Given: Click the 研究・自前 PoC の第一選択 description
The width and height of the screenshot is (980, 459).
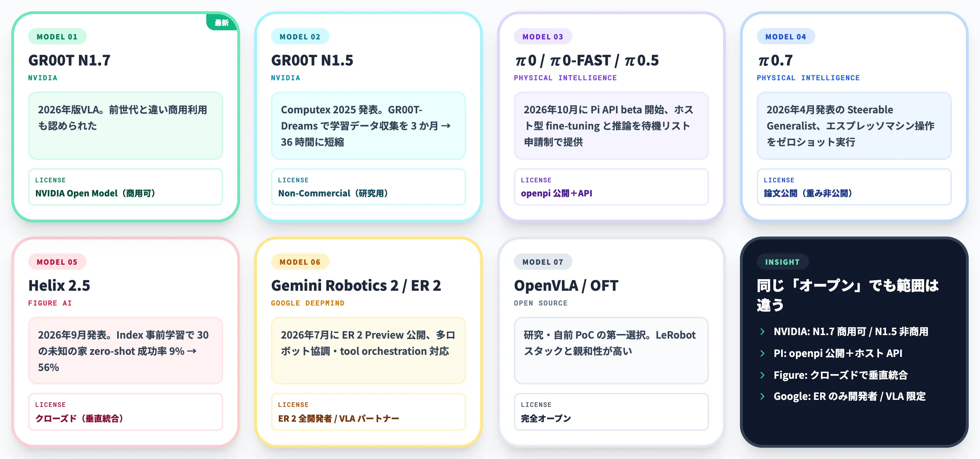Looking at the screenshot, I should point(611,351).
